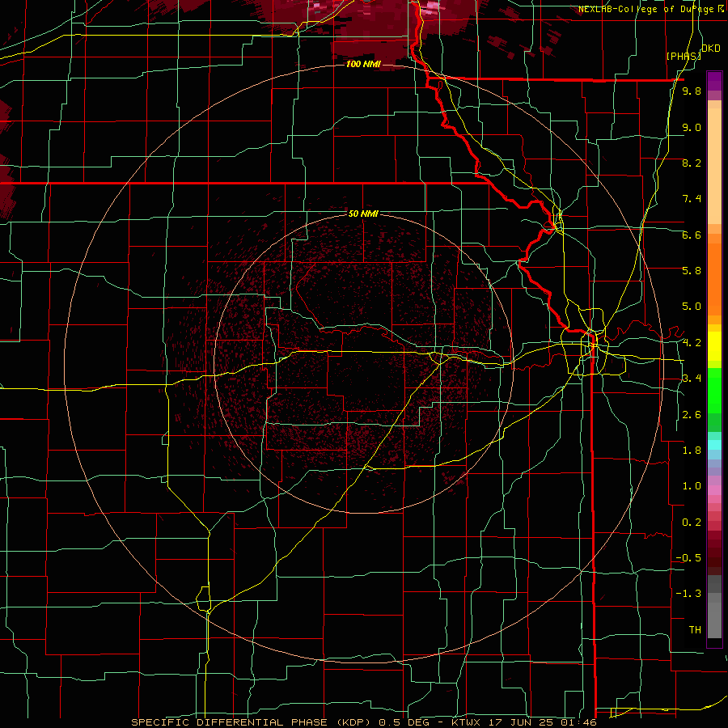
Task: Click the 0.2 value on color scale
Action: [692, 523]
